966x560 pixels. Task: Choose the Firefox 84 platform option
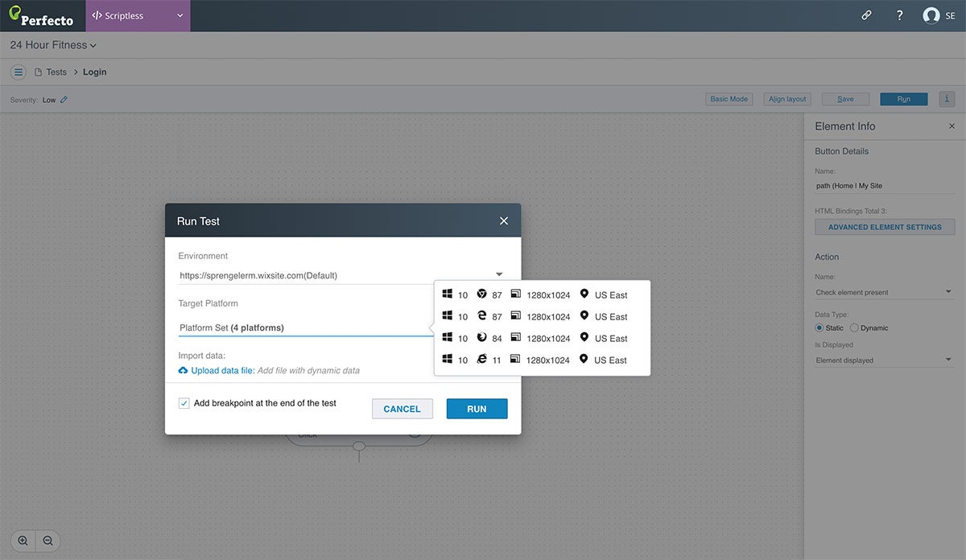point(483,338)
